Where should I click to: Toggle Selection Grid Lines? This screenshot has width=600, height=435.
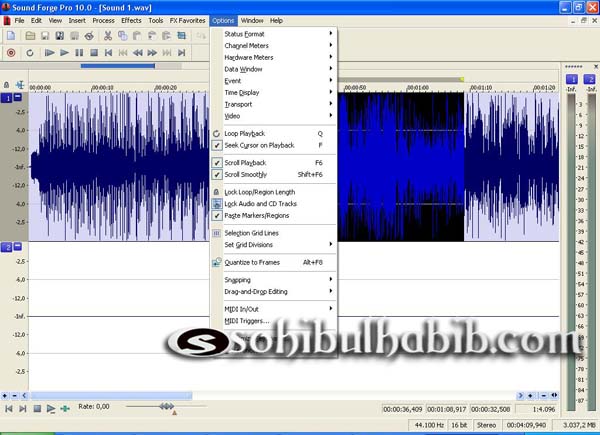(274, 233)
